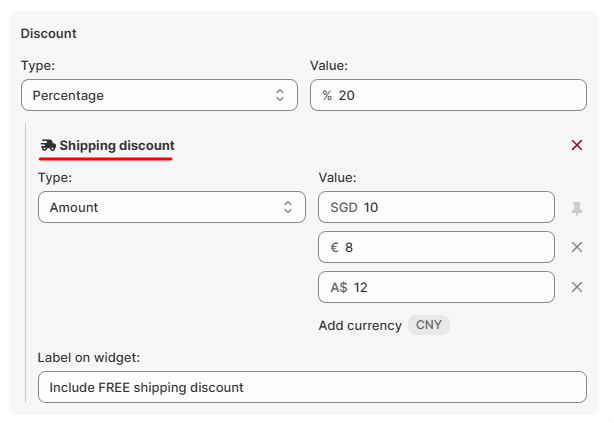
Task: Click the SGD currency prefix
Action: tap(343, 208)
